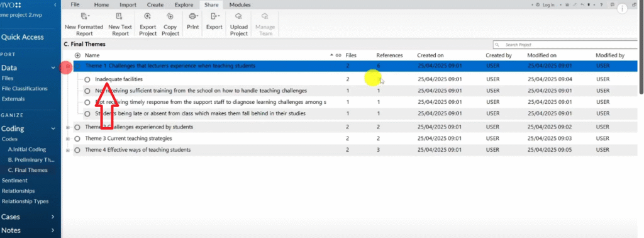Image resolution: width=644 pixels, height=238 pixels.
Task: Click the New Formatted Report icon
Action: coord(84,16)
